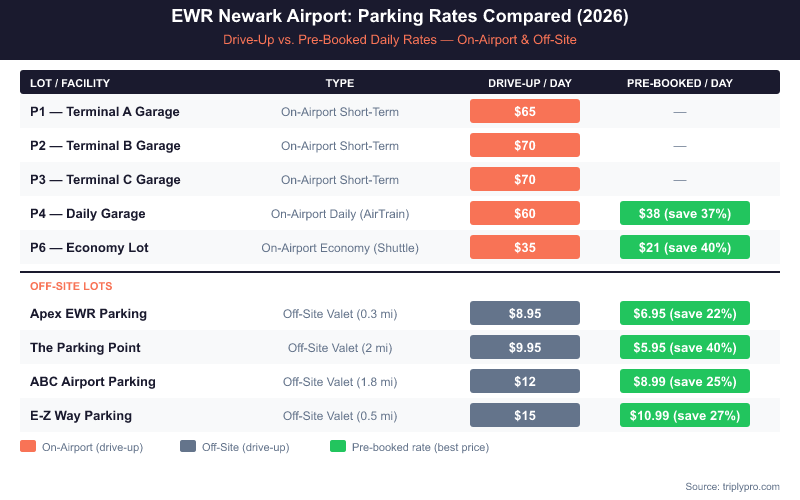800x500 pixels.
Task: Click the E-Z Way $15 drive-up rate
Action: (x=525, y=416)
